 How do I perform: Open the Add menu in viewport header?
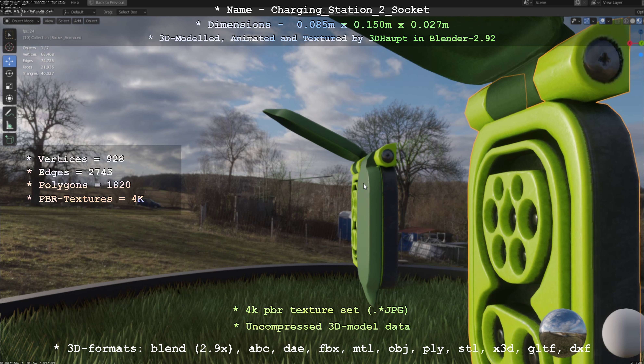coord(77,21)
